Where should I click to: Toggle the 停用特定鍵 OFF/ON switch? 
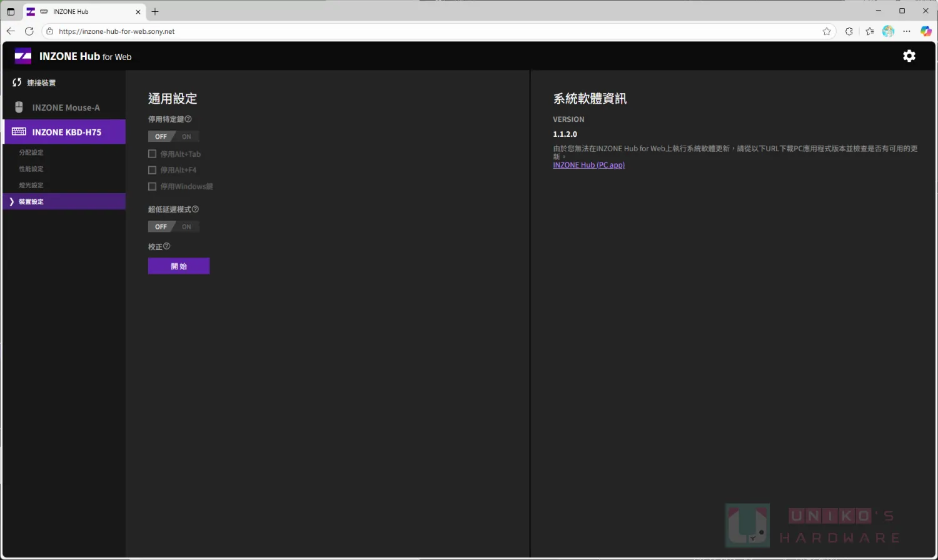click(173, 136)
